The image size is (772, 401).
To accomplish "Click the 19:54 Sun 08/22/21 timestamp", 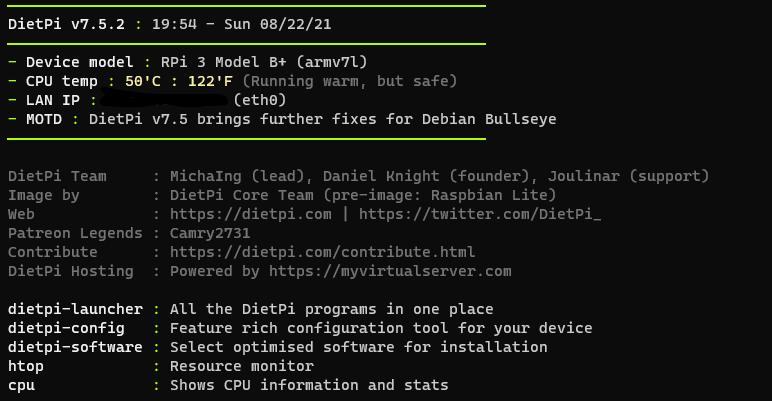I will pyautogui.click(x=241, y=24).
